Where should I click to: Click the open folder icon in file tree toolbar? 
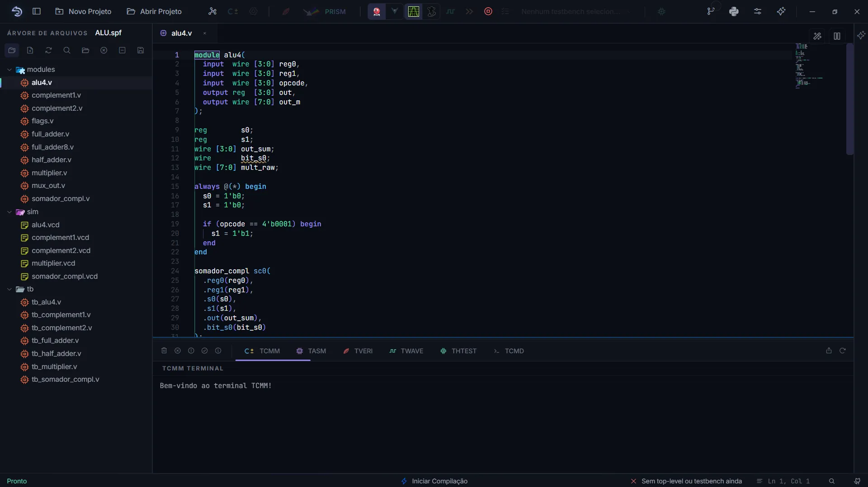click(85, 50)
